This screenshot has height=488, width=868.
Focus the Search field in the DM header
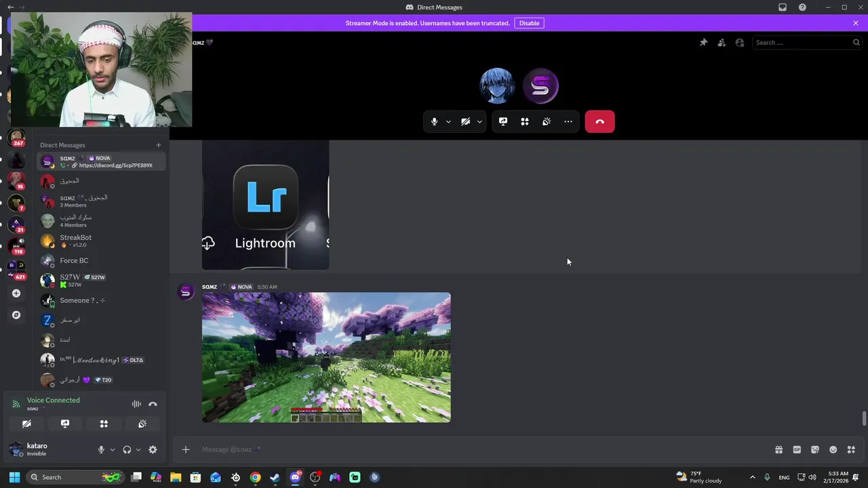point(807,42)
